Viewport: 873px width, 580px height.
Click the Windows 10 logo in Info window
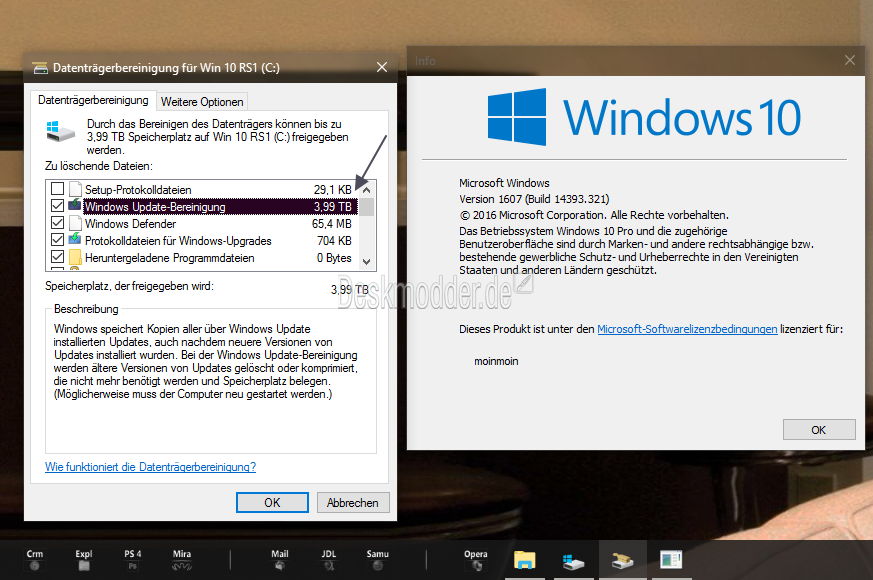click(x=644, y=117)
